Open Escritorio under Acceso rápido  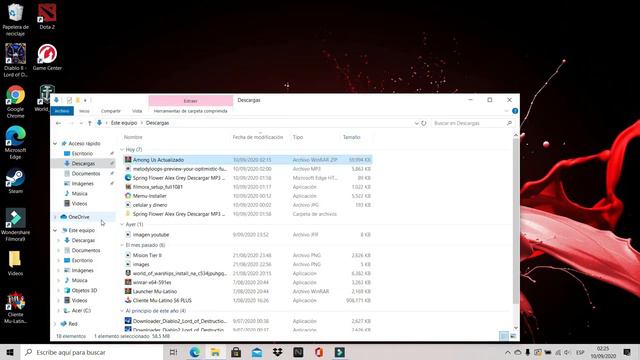(82, 153)
